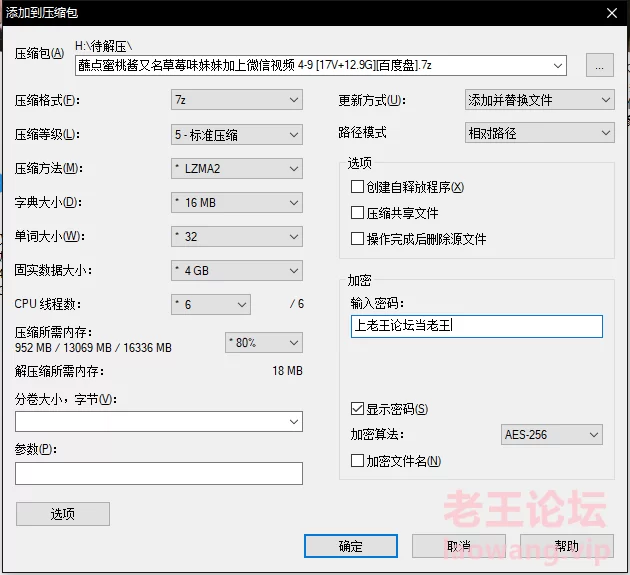630x575 pixels.
Task: Click the 选项 button at bottom left
Action: click(x=63, y=514)
